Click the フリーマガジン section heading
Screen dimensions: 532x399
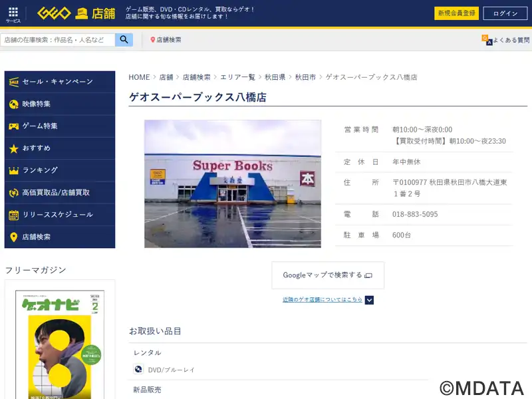[36, 270]
